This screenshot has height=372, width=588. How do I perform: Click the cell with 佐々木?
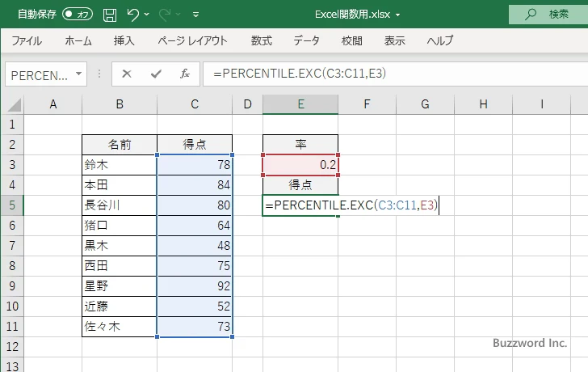coord(120,327)
